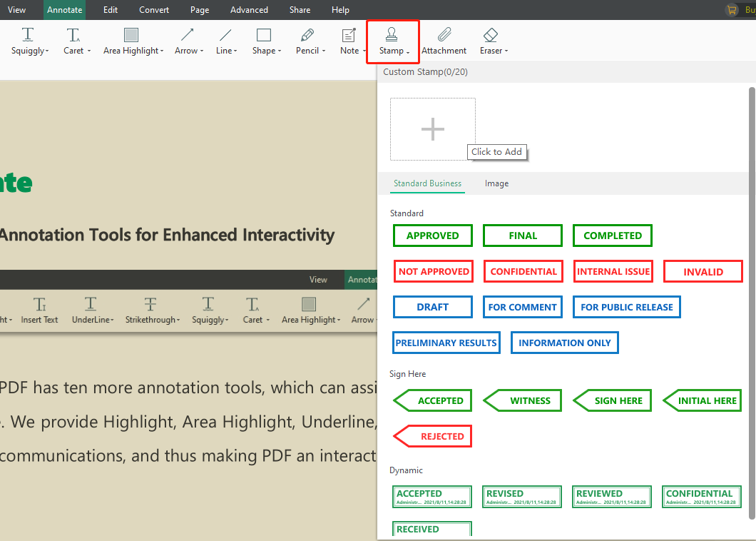Click the stamp panel vertical scrollbar
The width and height of the screenshot is (756, 541).
click(751, 300)
